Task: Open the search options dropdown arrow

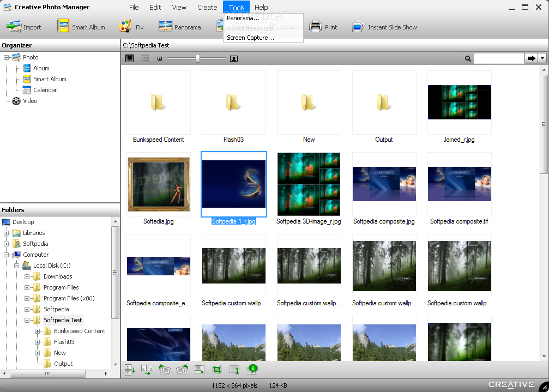Action: click(542, 58)
